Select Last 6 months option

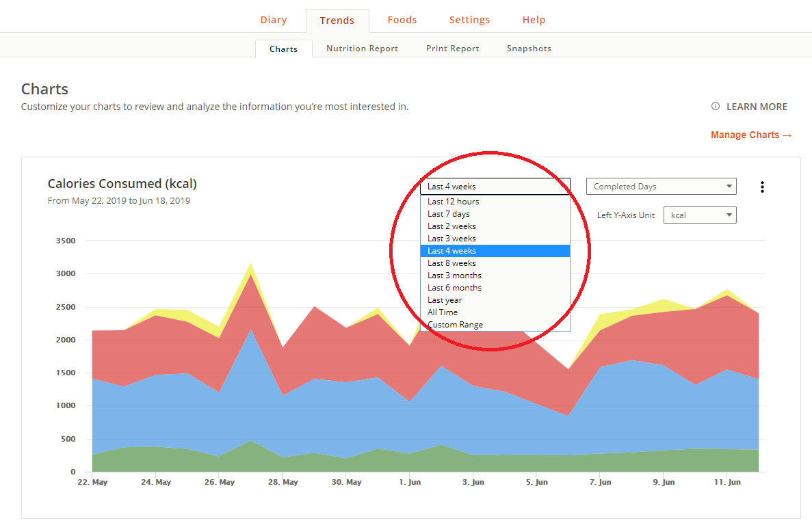coord(495,288)
